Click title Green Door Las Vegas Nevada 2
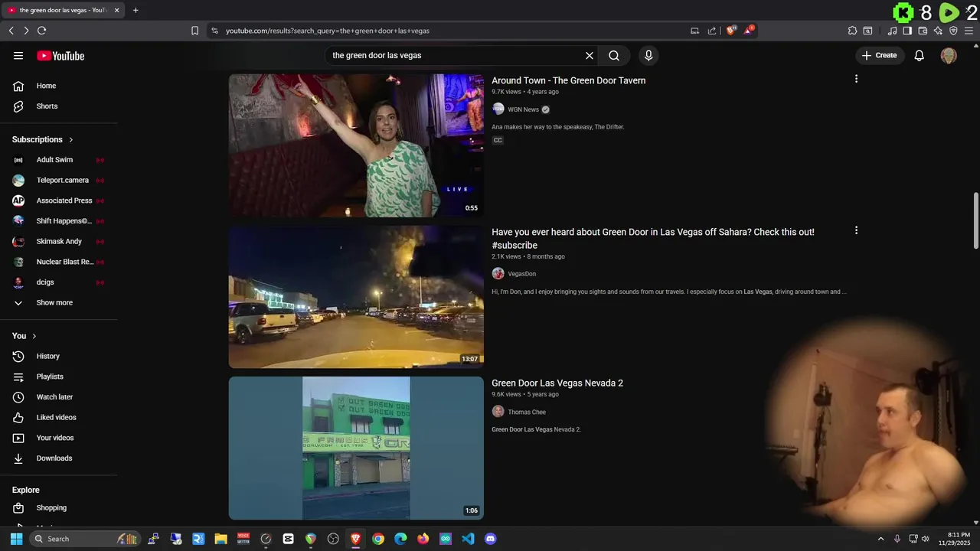Image resolution: width=980 pixels, height=551 pixels. [557, 383]
